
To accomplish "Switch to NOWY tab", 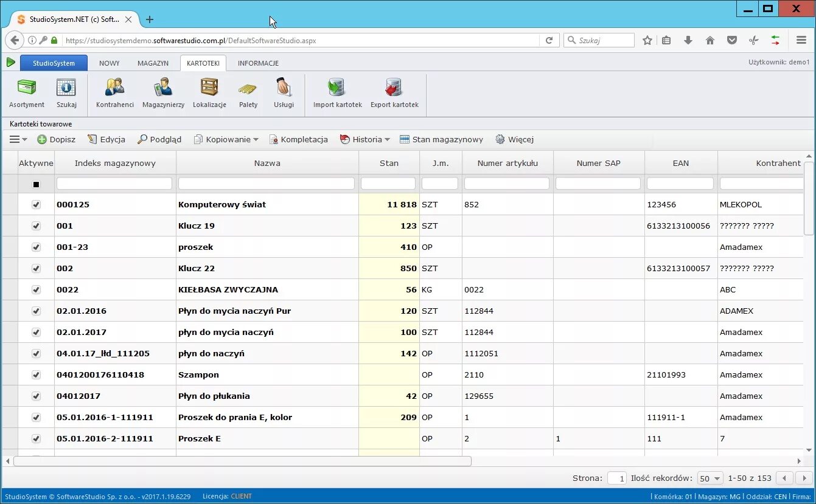I will (x=110, y=63).
